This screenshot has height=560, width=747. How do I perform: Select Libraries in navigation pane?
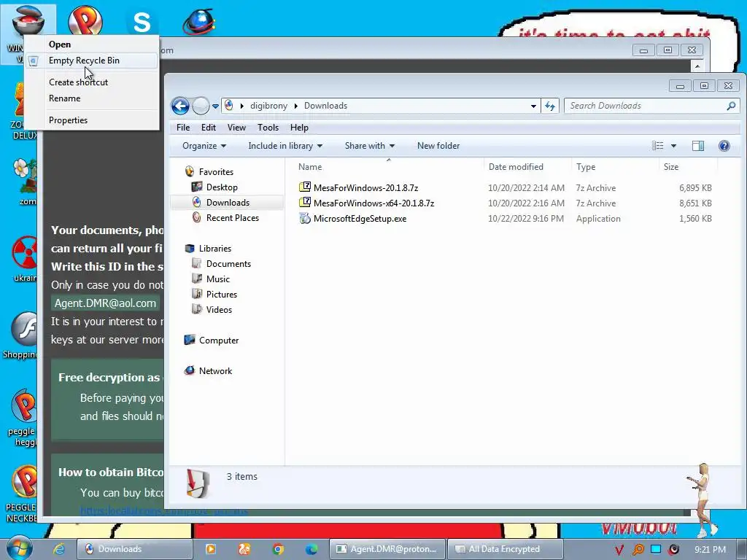click(x=215, y=249)
